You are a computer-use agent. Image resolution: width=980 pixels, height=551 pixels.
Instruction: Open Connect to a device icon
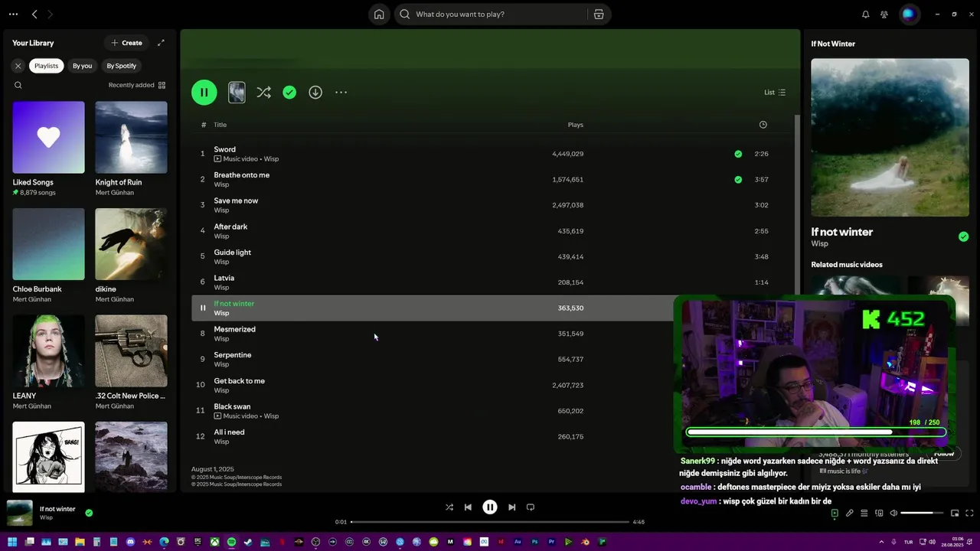tap(879, 513)
